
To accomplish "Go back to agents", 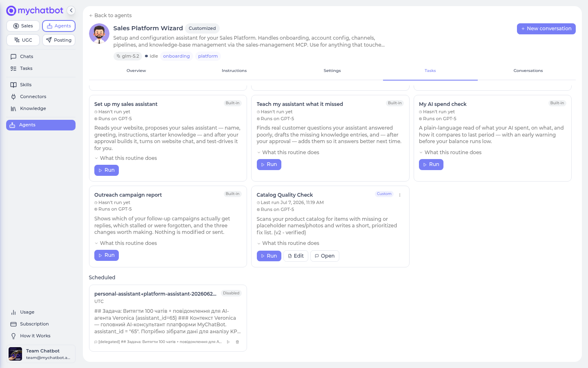I will coord(110,16).
